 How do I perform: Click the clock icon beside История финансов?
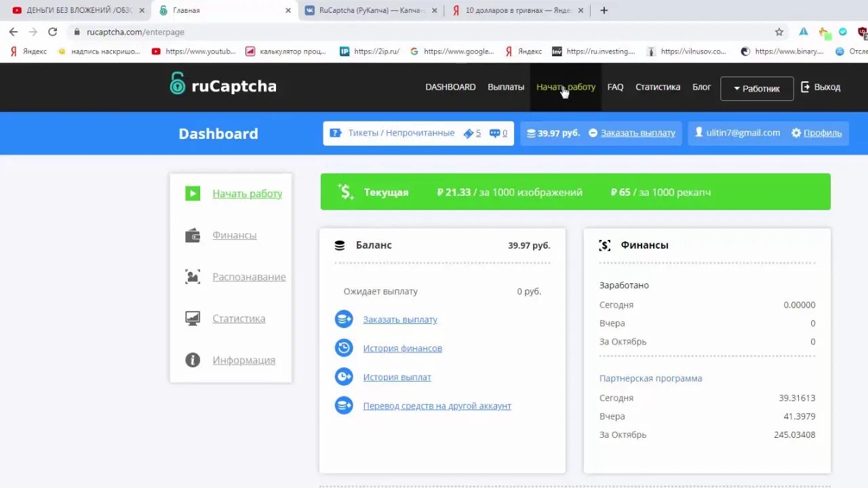click(x=344, y=348)
